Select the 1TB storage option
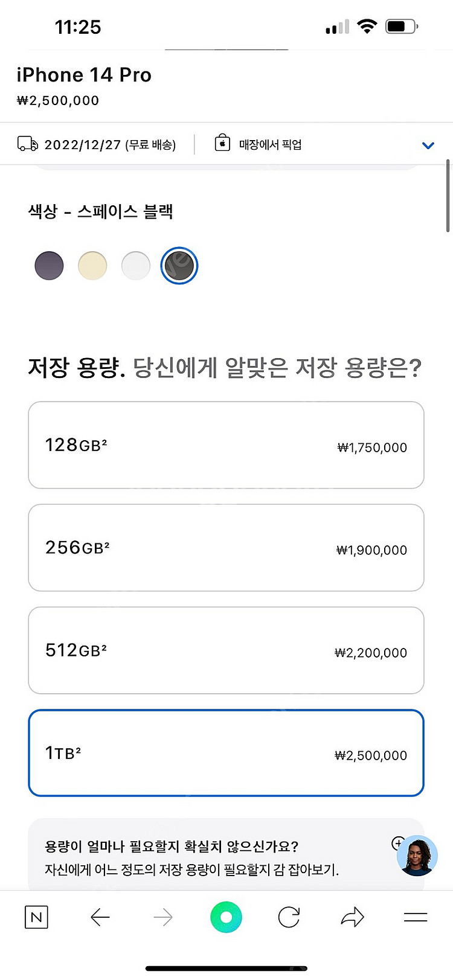This screenshot has height=980, width=453. coord(226,753)
